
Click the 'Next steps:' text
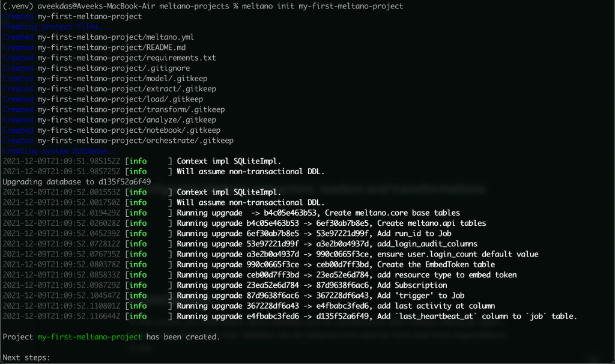26,357
